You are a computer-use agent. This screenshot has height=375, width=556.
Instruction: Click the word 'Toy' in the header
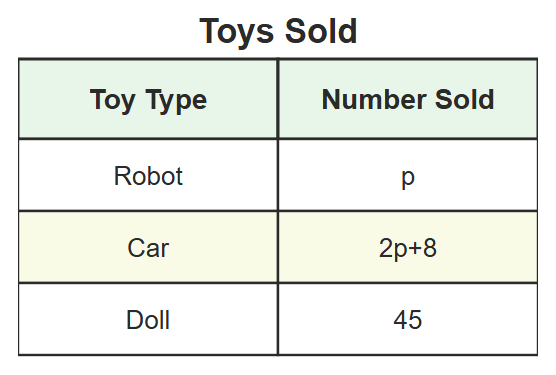(113, 101)
